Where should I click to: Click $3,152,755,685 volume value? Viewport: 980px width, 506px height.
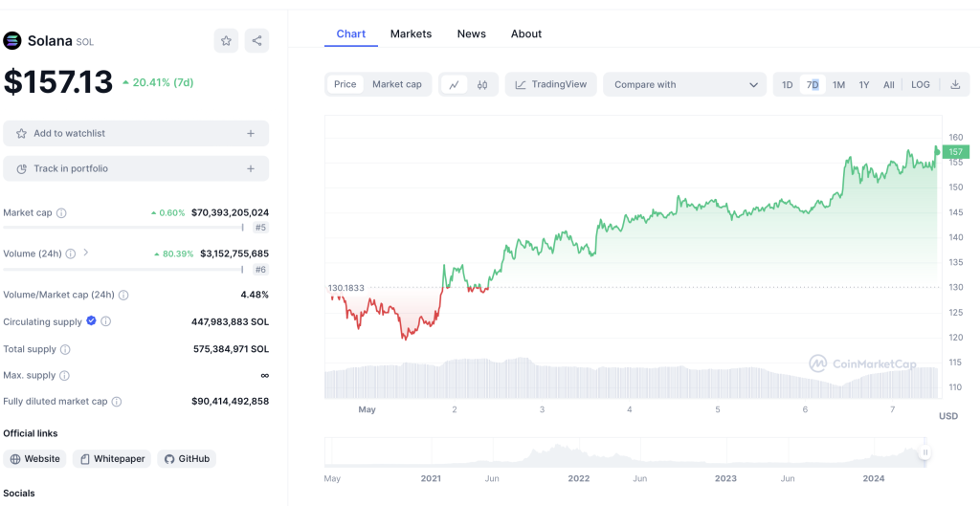pyautogui.click(x=234, y=253)
